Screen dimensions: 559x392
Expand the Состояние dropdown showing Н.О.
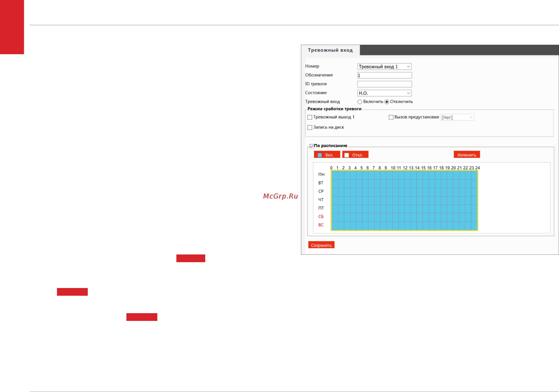coord(384,93)
